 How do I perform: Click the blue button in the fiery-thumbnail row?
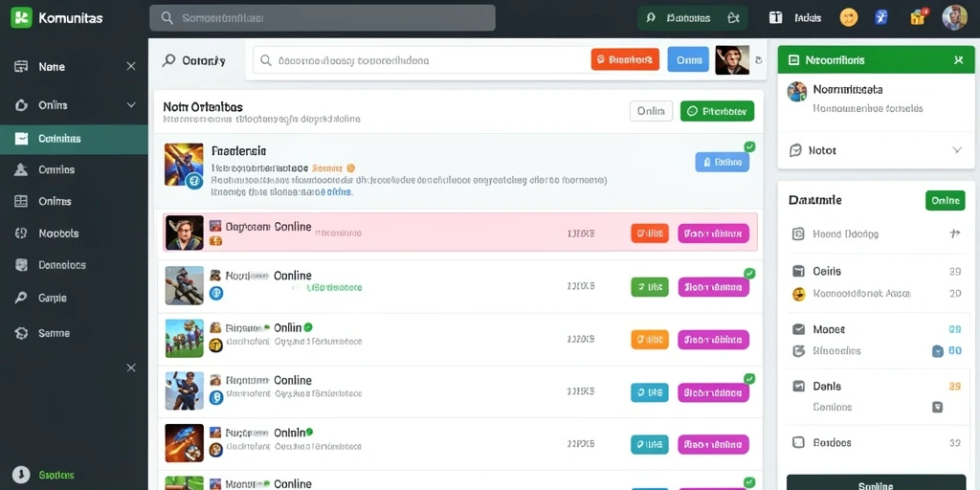pos(650,444)
